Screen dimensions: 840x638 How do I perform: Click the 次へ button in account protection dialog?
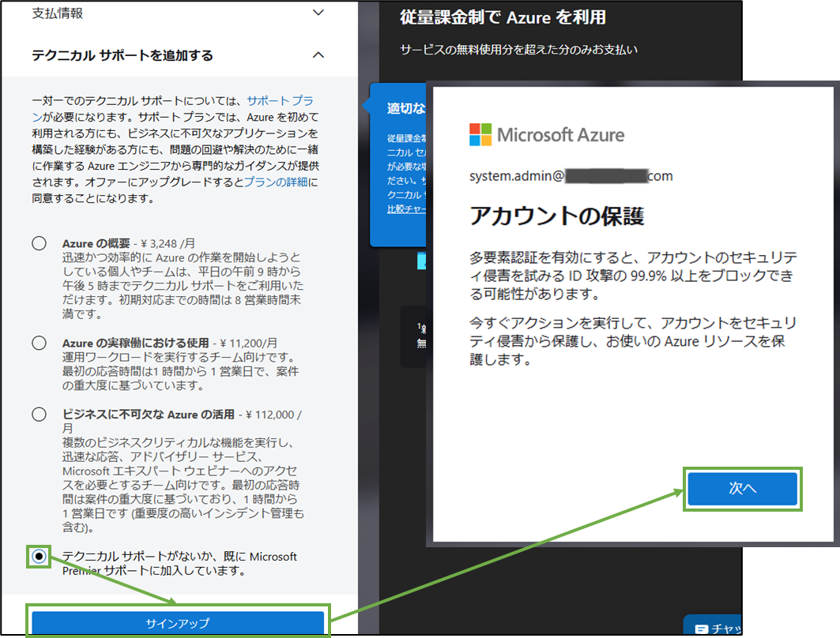[x=743, y=488]
